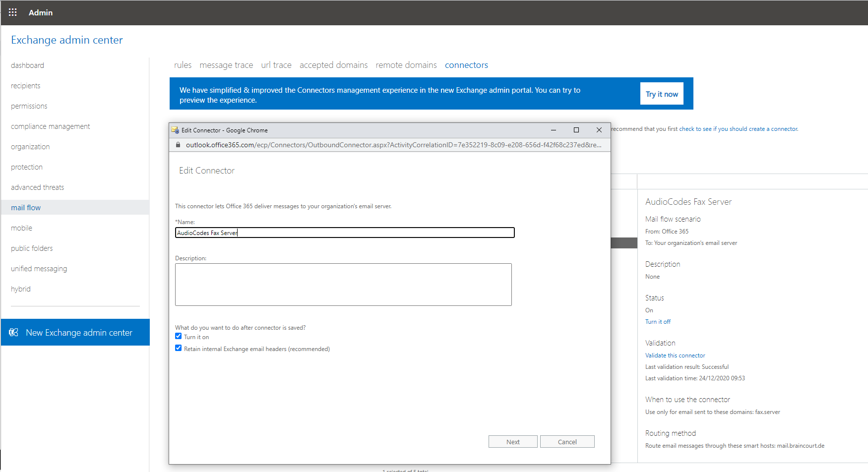Open the accepted domains tab
Screen dimensions: 868x472
pyautogui.click(x=333, y=65)
